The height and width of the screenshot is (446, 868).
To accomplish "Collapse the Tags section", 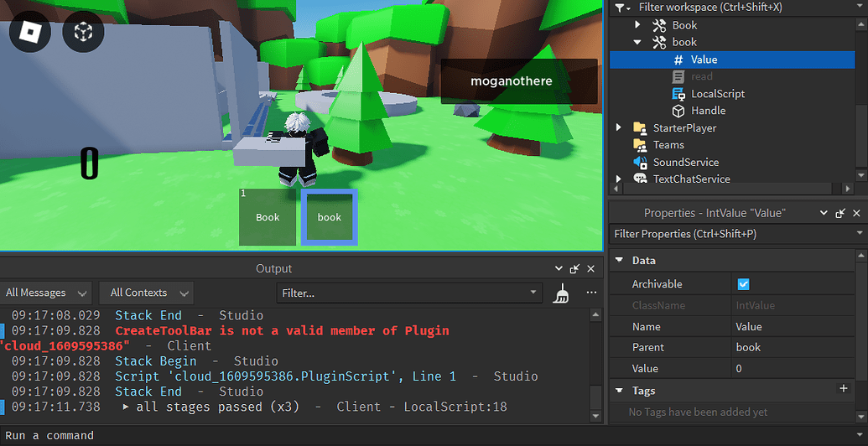I will pos(620,391).
